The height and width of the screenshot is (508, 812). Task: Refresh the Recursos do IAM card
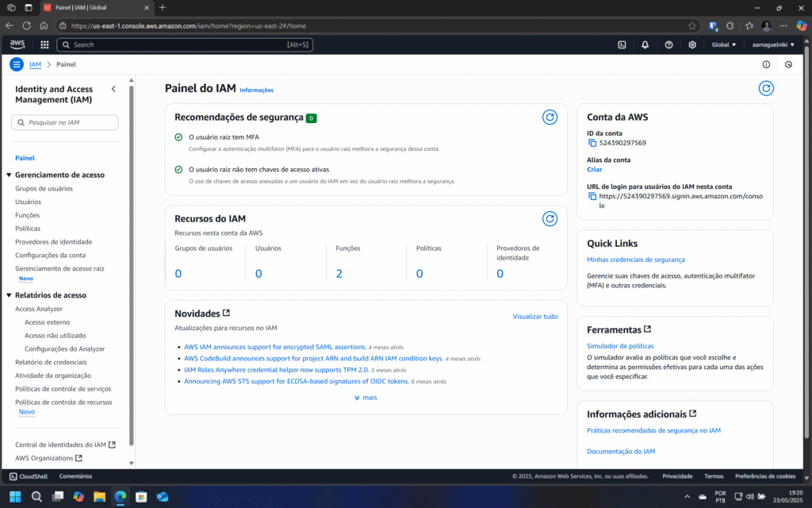(x=550, y=219)
